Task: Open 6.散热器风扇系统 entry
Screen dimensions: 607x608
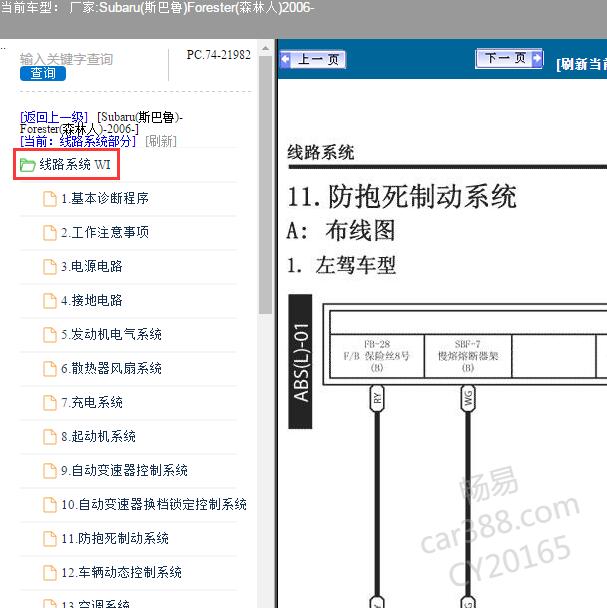Action: coord(111,369)
